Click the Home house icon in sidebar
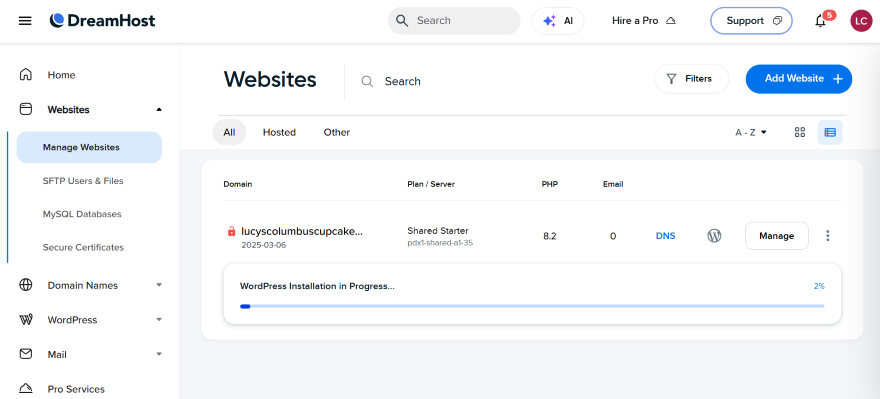Image resolution: width=880 pixels, height=399 pixels. coord(25,75)
